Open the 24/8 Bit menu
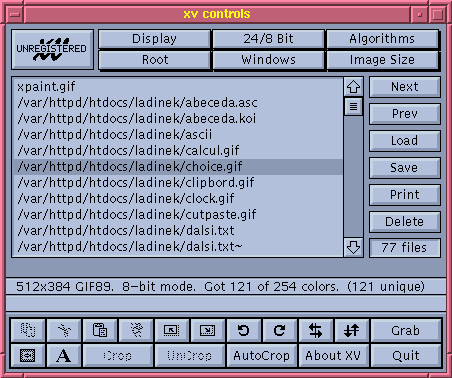This screenshot has height=378, width=452. 268,39
